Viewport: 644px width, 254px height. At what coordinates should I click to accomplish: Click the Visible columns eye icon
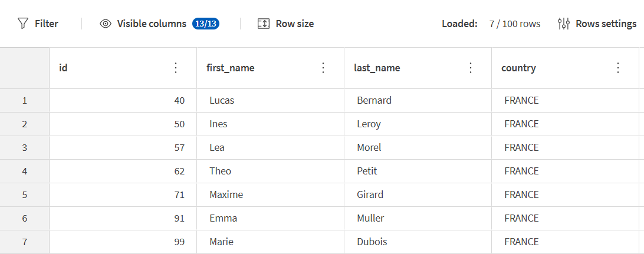point(106,24)
